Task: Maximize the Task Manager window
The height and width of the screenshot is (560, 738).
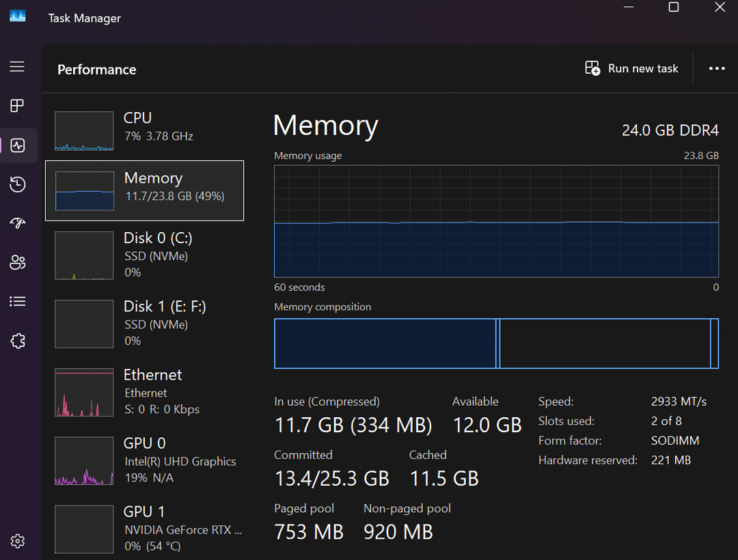Action: [674, 7]
